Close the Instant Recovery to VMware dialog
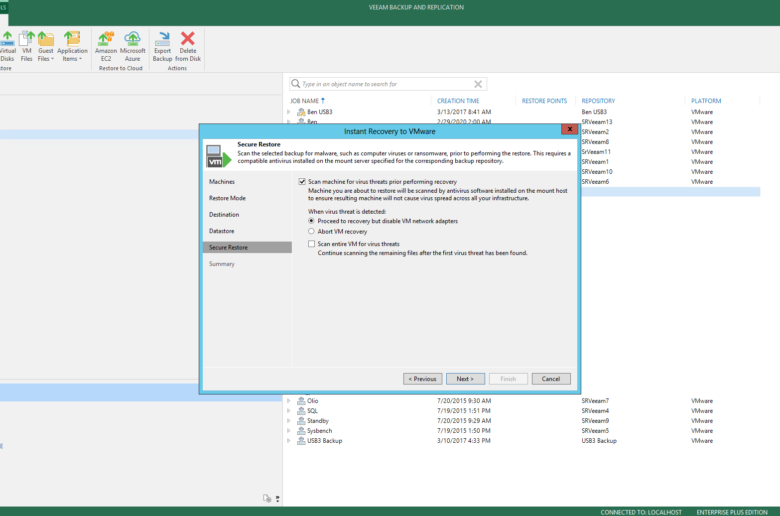Screen dimensions: 780x516 (570, 129)
